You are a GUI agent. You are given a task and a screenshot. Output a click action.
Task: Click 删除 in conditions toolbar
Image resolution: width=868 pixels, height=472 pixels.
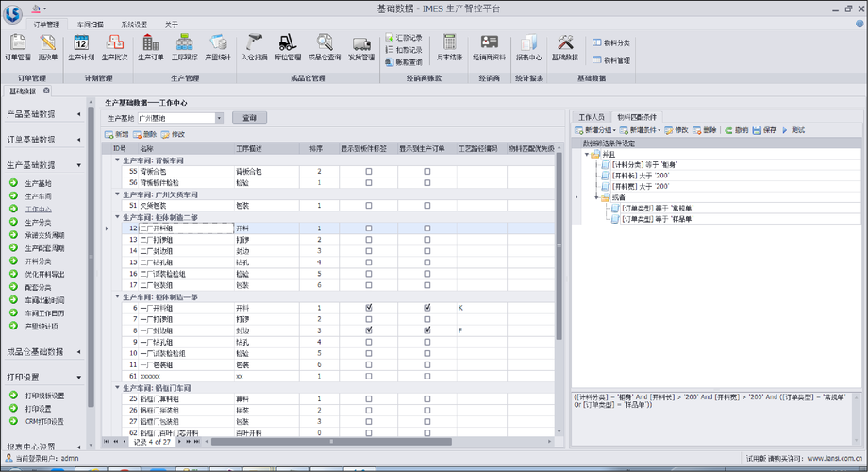pos(705,130)
